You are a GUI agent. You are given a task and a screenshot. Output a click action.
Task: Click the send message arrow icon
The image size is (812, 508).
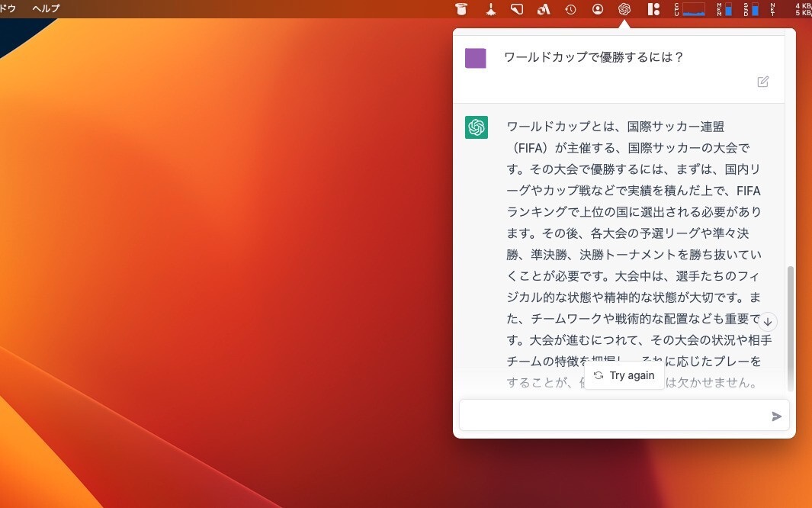point(776,416)
